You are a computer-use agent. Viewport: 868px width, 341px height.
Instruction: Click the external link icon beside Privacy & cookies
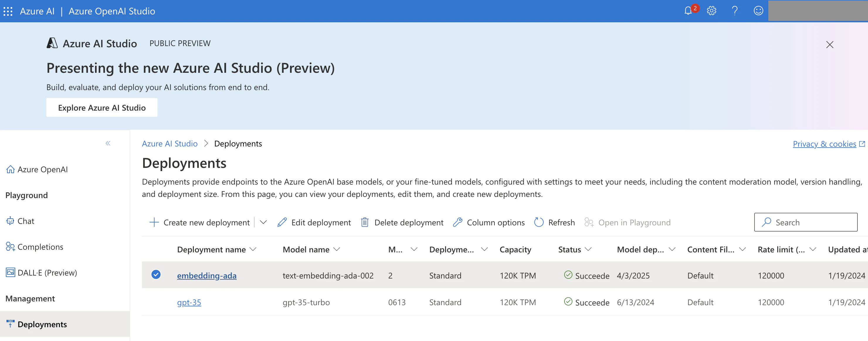862,144
